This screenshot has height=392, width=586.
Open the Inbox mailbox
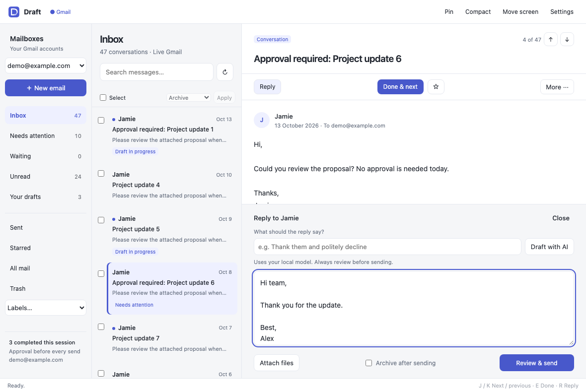coord(46,115)
